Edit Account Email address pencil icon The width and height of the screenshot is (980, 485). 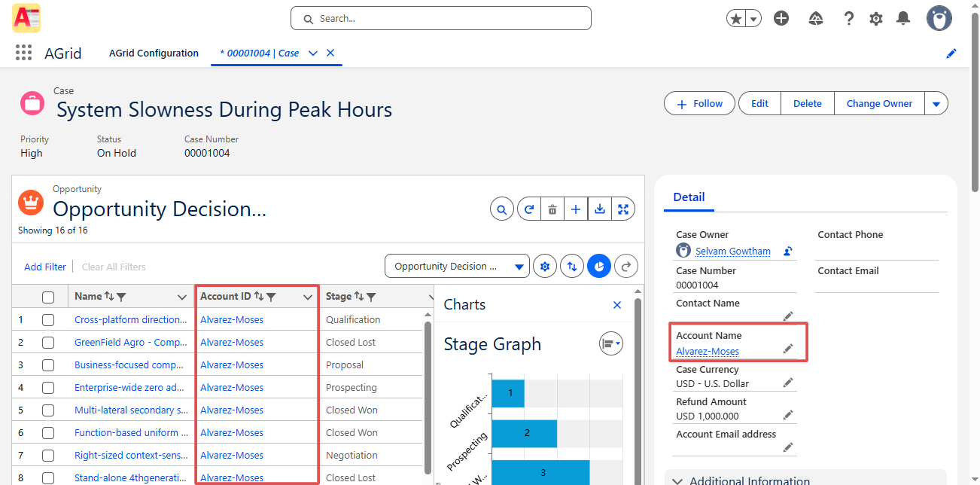coord(788,447)
